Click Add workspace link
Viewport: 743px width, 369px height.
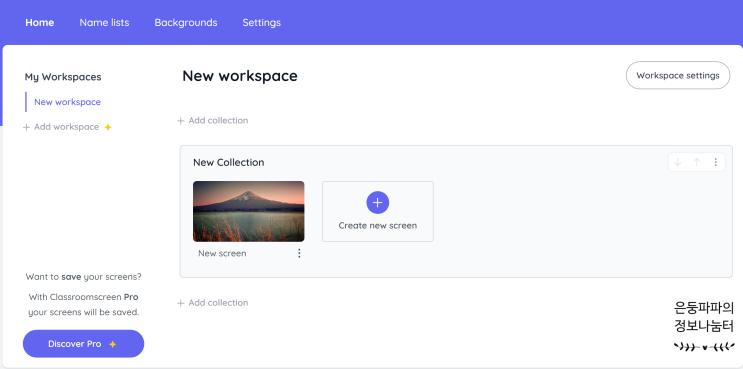pos(62,127)
